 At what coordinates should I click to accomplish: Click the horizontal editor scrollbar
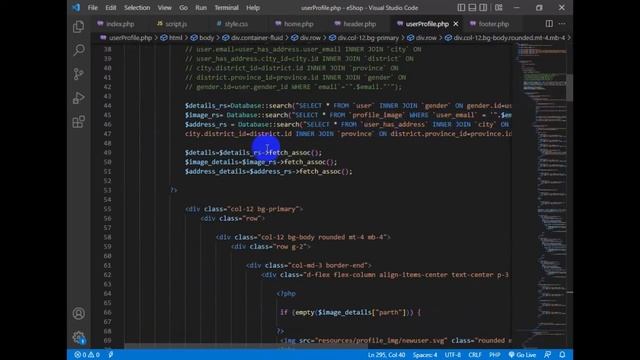coord(246,346)
